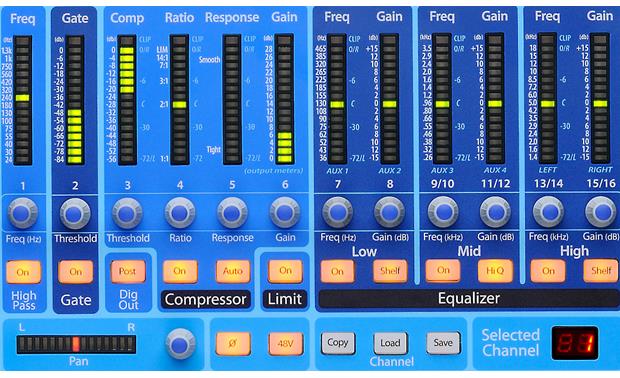Toggle the phase invert Ø button
Screen dimensions: 620x378
(x=232, y=344)
